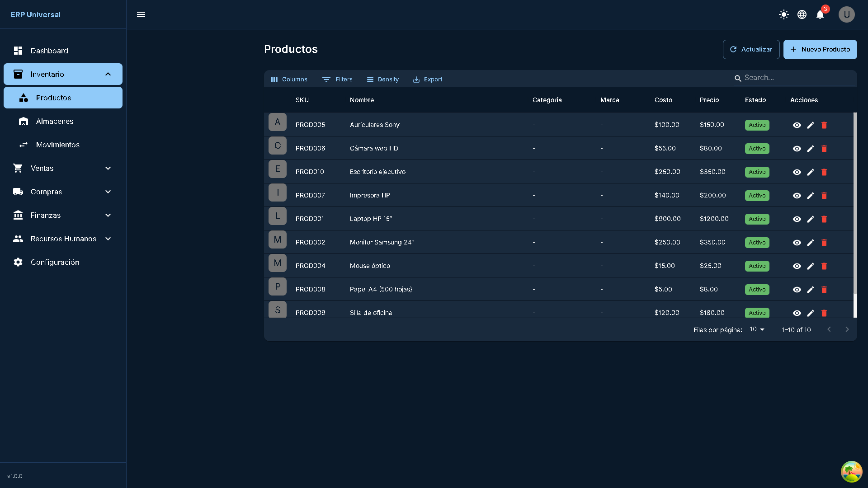Click the hamburger menu icon in top bar
The width and height of the screenshot is (868, 488).
pyautogui.click(x=141, y=14)
